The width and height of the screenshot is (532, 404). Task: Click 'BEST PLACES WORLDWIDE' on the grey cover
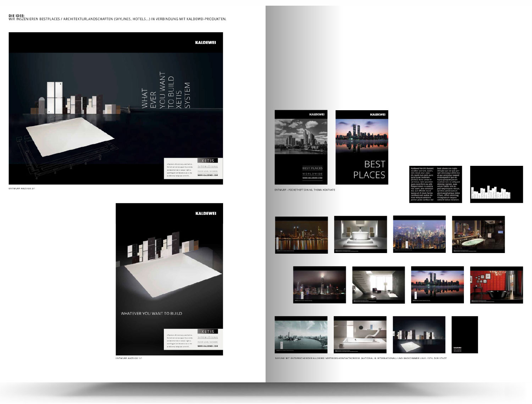click(312, 171)
